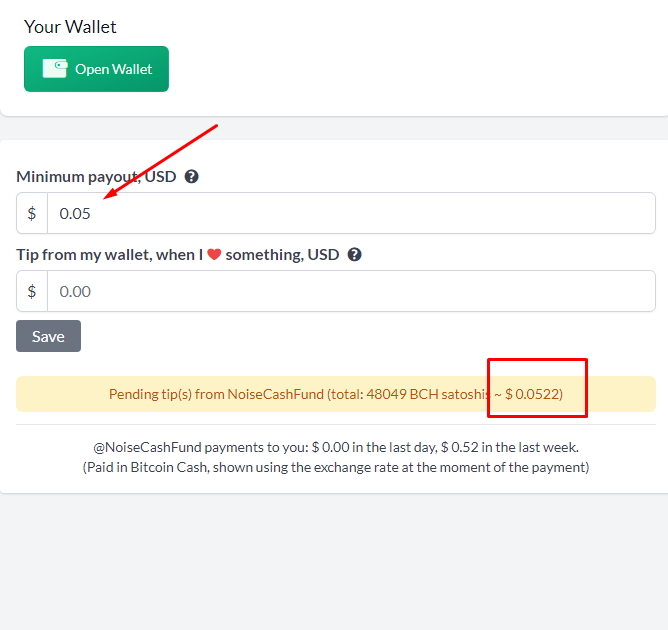Click the dollar sign prefix of tip field
Image resolution: width=668 pixels, height=630 pixels.
[32, 291]
